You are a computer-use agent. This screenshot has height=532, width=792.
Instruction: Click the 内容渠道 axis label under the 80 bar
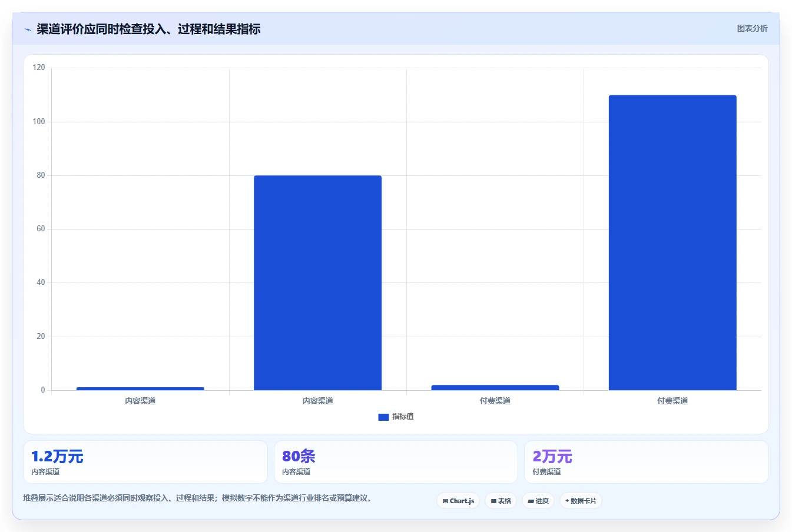[318, 401]
